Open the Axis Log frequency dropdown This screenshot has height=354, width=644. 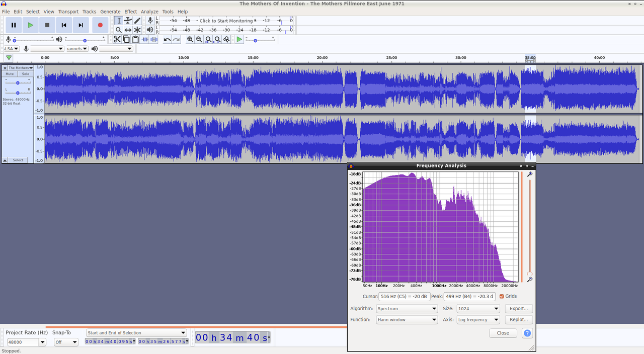coord(478,320)
